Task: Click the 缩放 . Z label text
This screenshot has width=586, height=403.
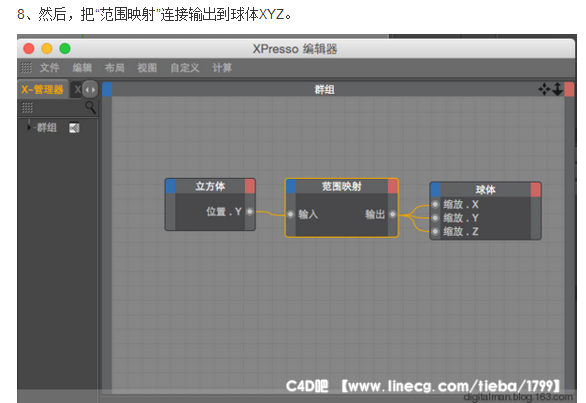Action: tap(461, 231)
